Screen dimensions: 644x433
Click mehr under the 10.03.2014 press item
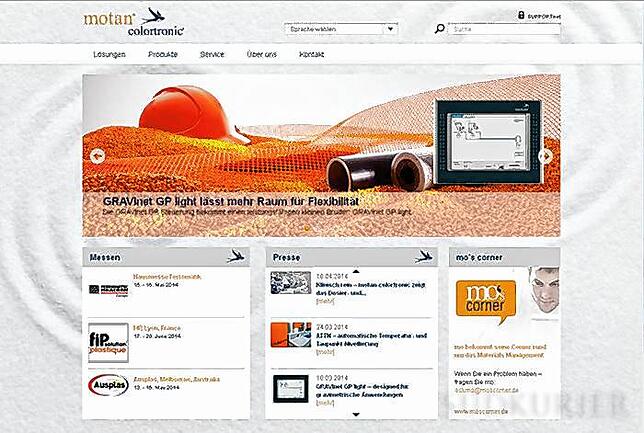coord(325,403)
